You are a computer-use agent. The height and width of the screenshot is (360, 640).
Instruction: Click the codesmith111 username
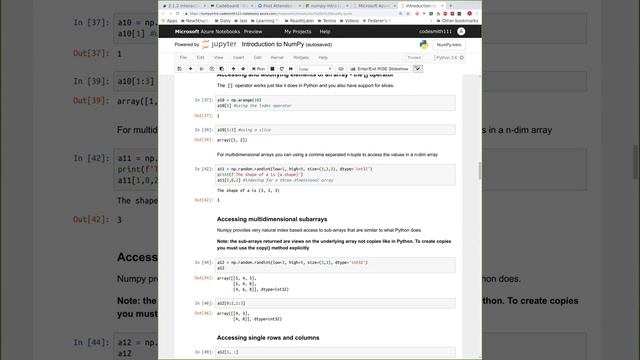436,31
